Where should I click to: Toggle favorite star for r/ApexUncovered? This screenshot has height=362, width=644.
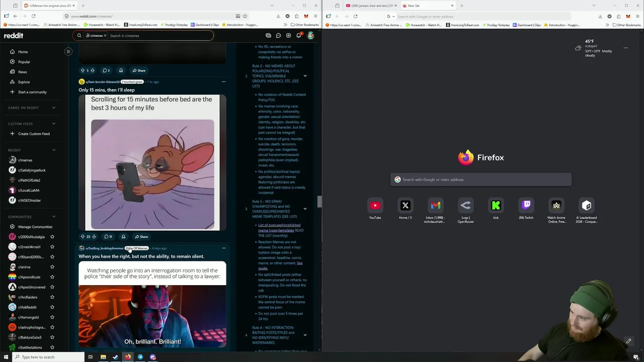(x=52, y=287)
